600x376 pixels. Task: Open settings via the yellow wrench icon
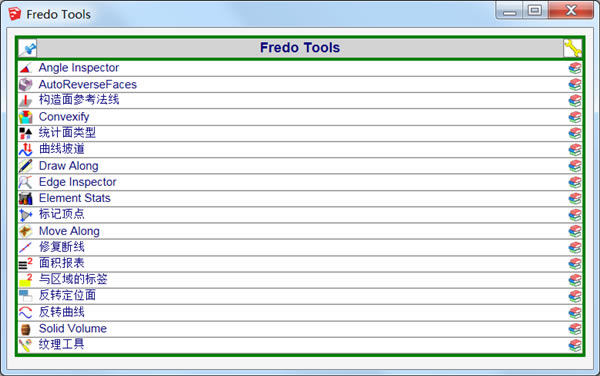pos(572,48)
